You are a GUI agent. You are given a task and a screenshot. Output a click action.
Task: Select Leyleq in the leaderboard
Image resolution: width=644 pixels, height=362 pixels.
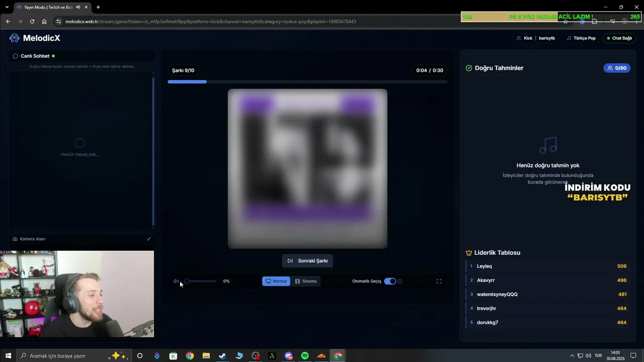[548, 266]
